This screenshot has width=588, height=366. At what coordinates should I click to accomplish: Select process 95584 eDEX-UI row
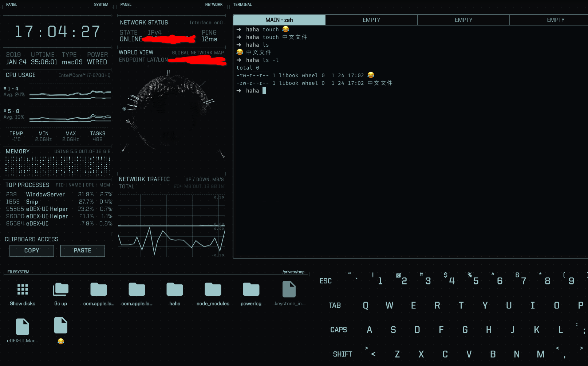tap(59, 224)
